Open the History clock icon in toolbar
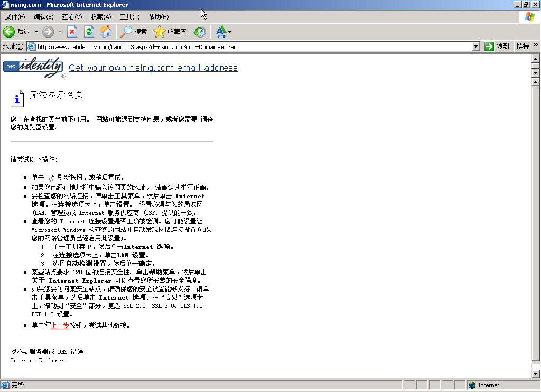 tap(200, 32)
